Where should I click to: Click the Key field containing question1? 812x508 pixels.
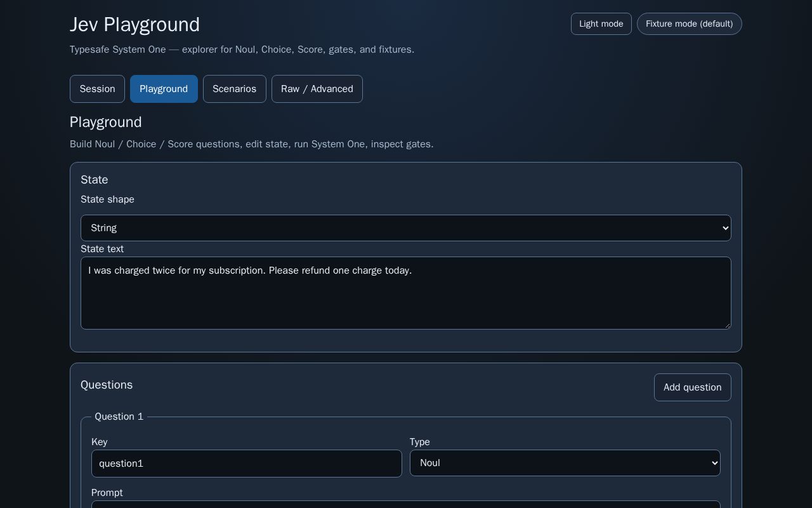[x=247, y=464]
